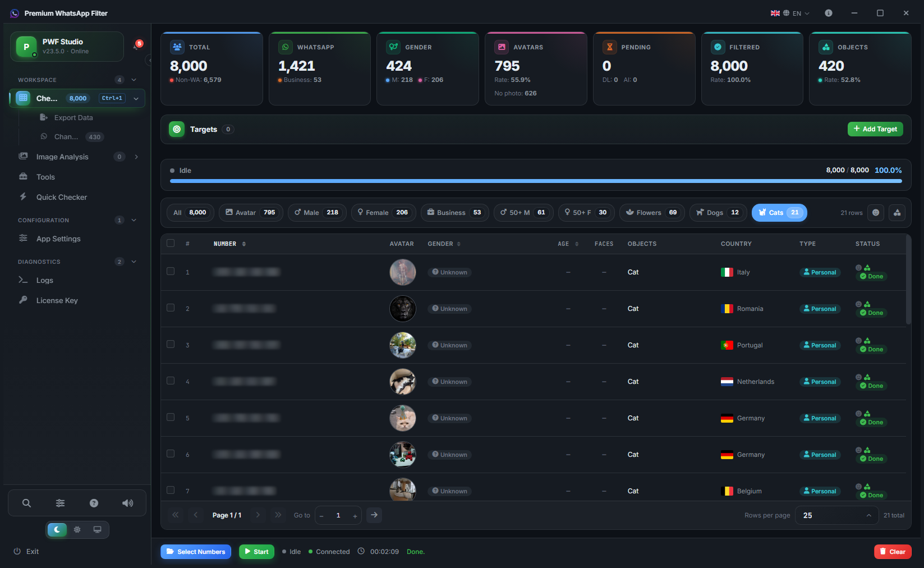Select the All 8,000 filter tab
This screenshot has width=924, height=568.
pyautogui.click(x=190, y=213)
